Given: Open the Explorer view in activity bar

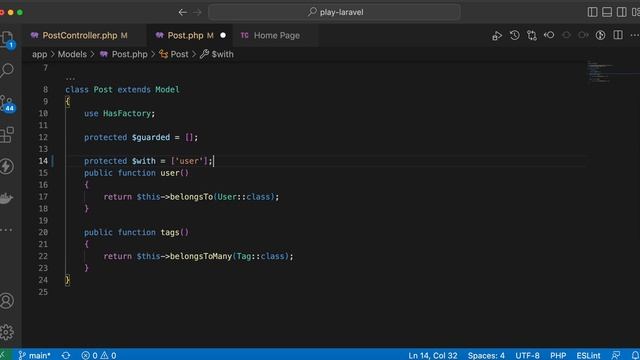Looking at the screenshot, I should (7, 40).
